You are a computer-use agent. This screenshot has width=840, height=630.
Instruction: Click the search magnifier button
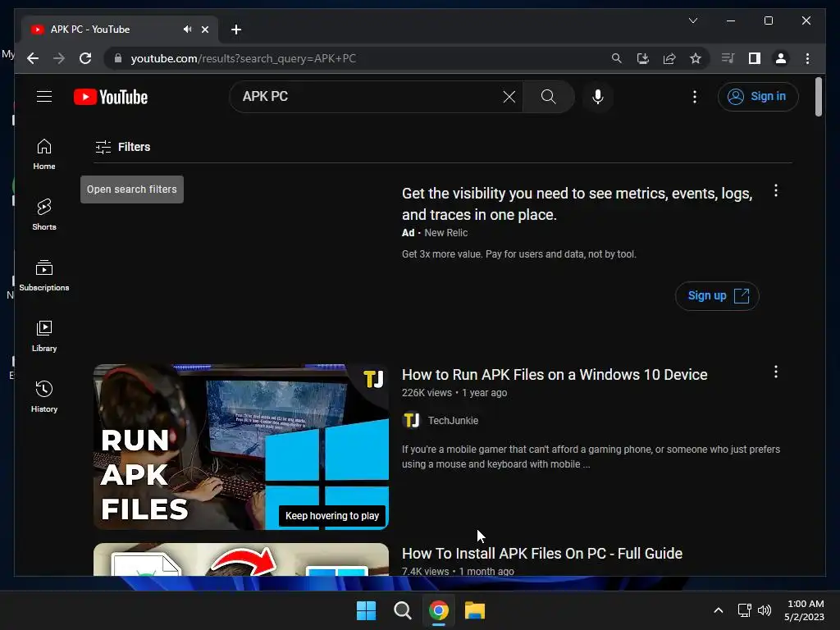(548, 97)
